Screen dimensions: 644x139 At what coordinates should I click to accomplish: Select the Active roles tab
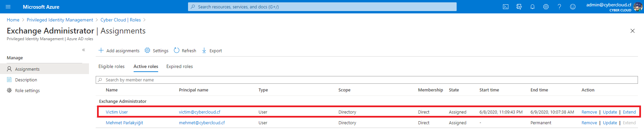click(146, 66)
